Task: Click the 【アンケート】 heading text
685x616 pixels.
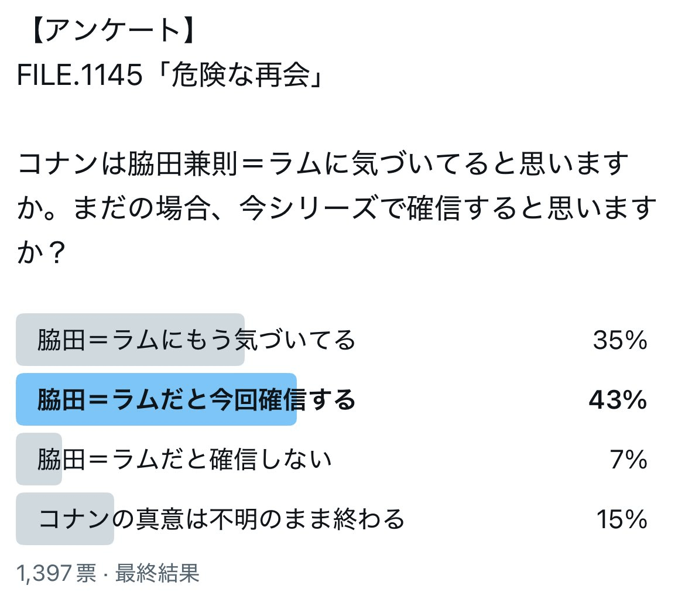Action: 113,32
